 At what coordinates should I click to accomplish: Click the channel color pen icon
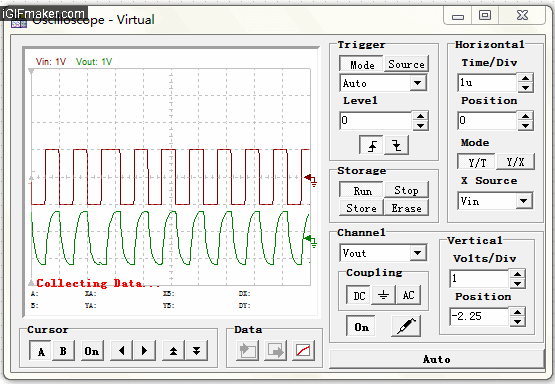point(406,326)
